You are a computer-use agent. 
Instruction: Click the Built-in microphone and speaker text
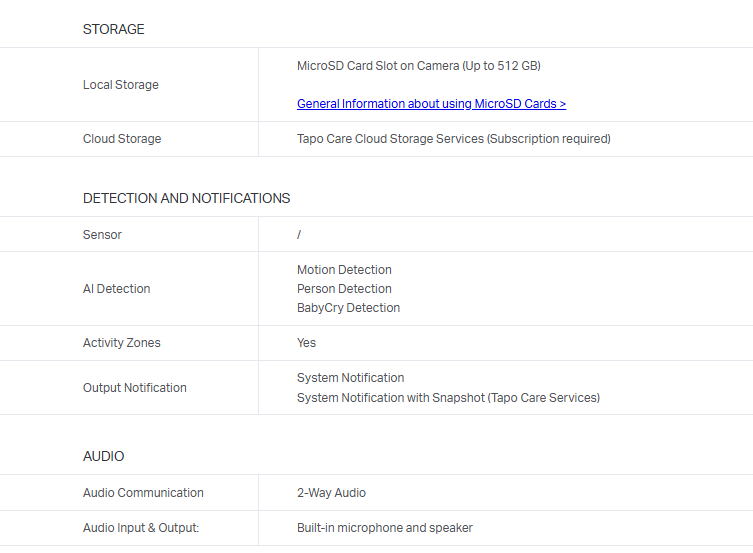click(x=384, y=528)
